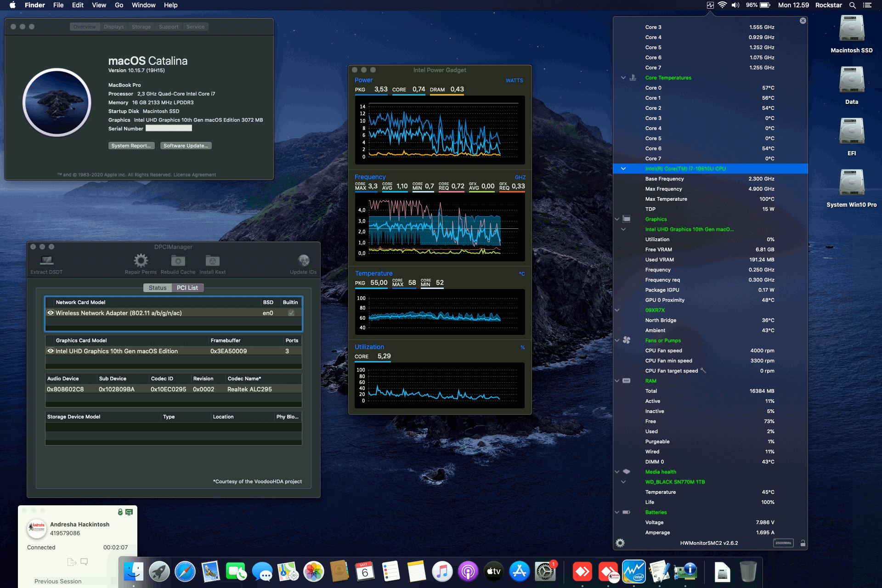Open AnyDesk from the Dock

click(x=582, y=572)
